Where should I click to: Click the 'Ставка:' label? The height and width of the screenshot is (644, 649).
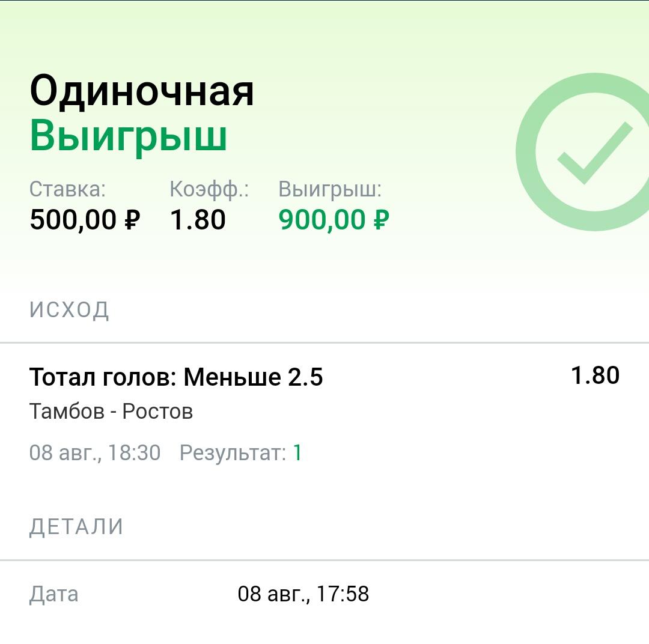click(x=67, y=189)
